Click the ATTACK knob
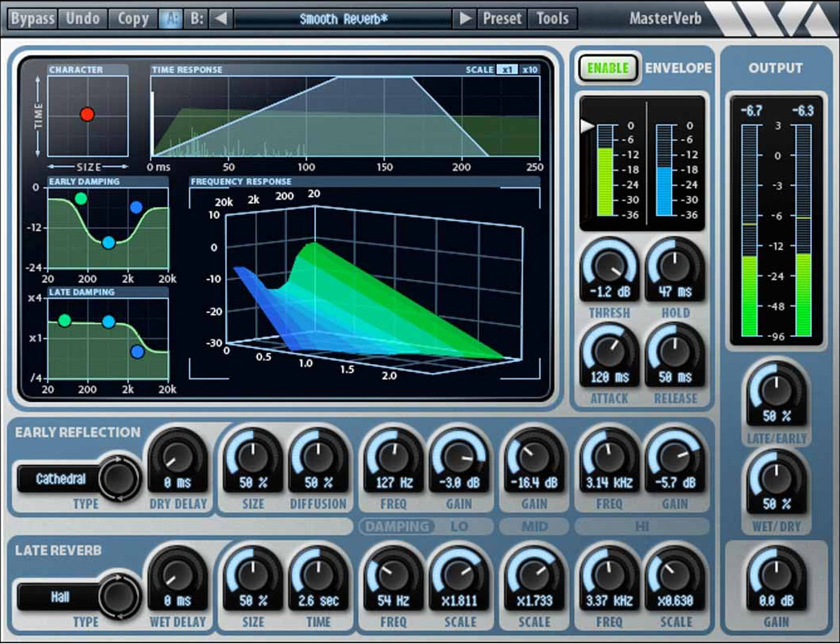840x644 pixels. click(x=610, y=352)
